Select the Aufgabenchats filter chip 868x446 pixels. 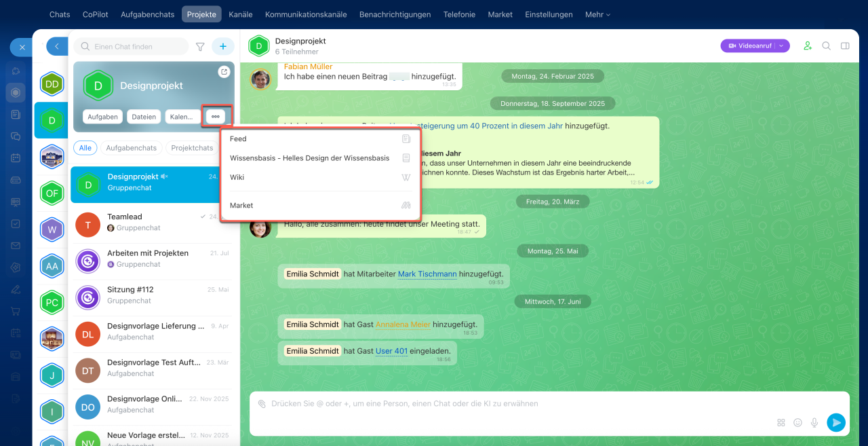[132, 148]
